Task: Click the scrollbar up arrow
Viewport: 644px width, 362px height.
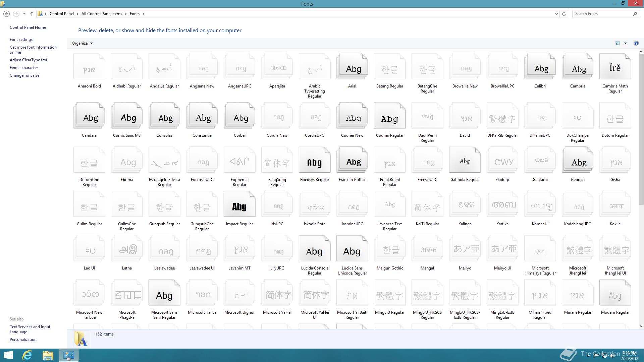Action: click(641, 52)
